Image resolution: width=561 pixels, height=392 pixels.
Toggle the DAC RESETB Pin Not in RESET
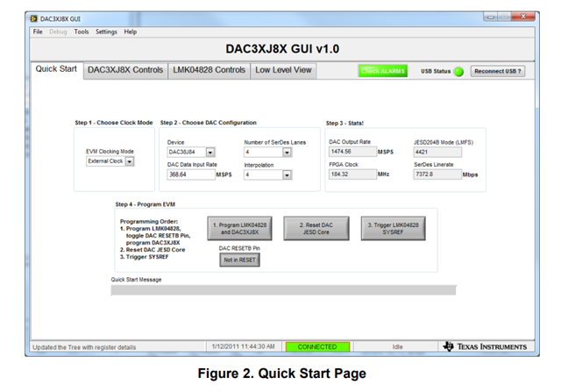[x=239, y=260]
